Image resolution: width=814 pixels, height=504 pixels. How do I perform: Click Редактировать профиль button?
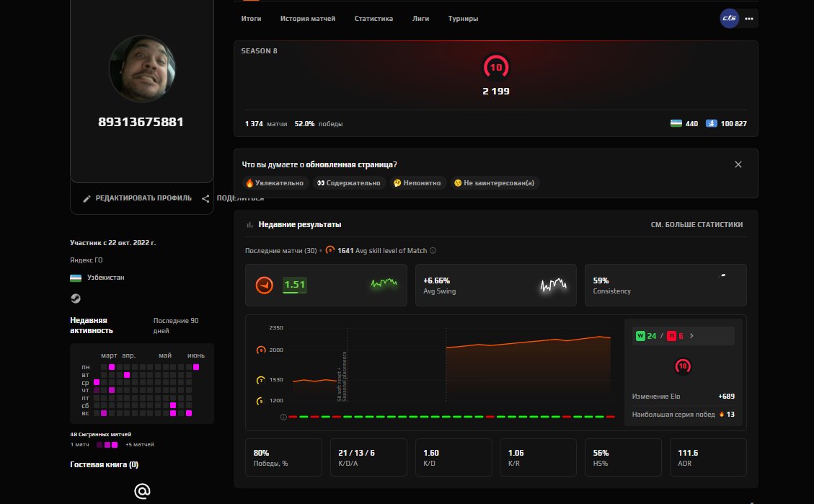tap(138, 198)
